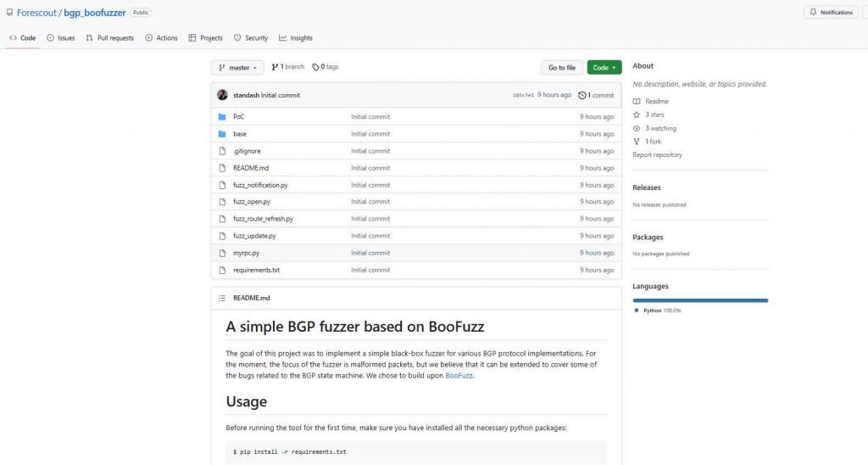868x465 pixels.
Task: Open the Forescout owner link
Action: [x=36, y=12]
